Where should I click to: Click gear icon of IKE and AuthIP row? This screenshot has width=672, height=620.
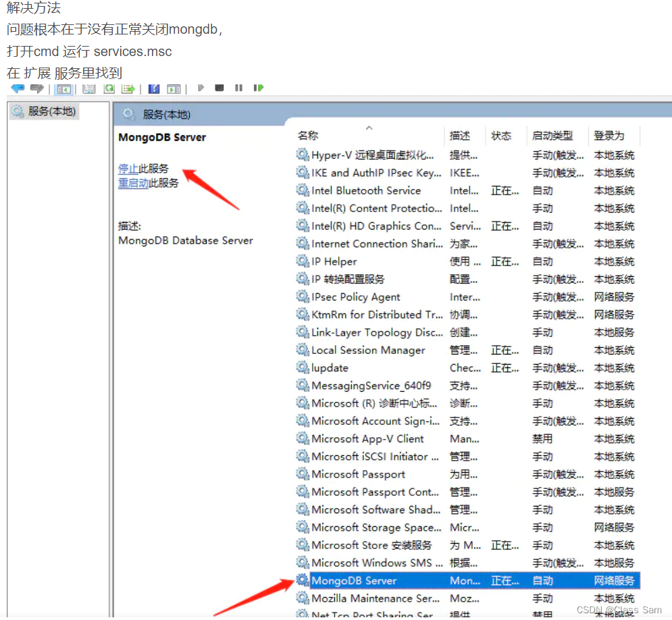point(303,172)
